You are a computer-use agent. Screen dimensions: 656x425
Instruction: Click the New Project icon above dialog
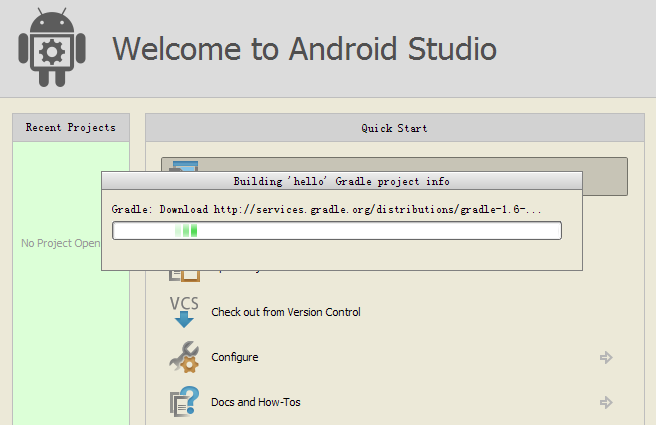(x=184, y=166)
